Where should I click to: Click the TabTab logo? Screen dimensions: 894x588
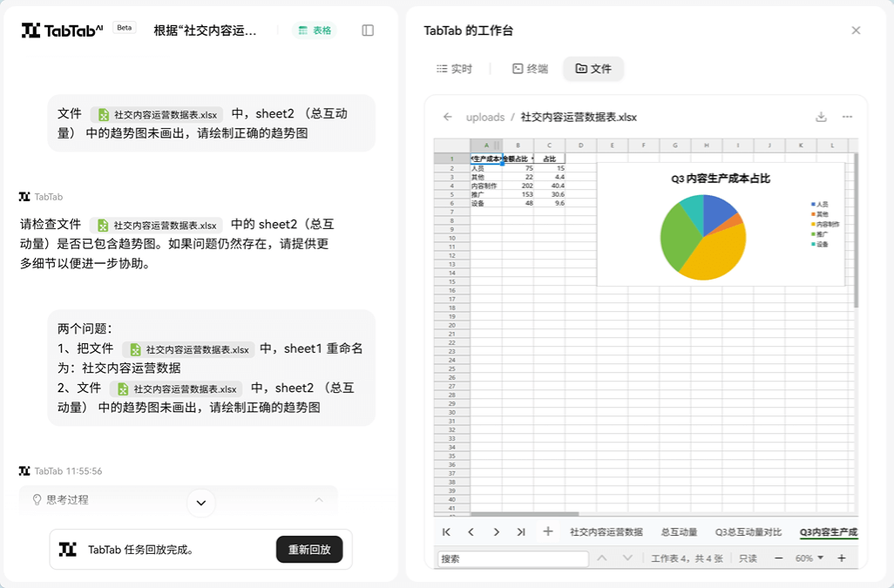point(62,30)
